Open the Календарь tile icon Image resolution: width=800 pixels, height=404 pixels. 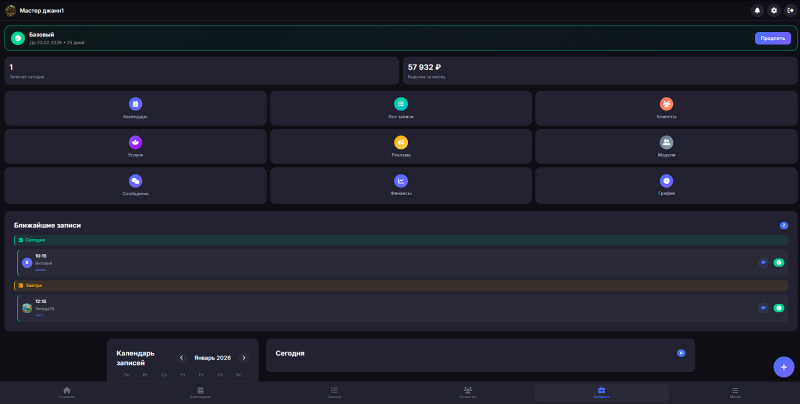(x=135, y=104)
